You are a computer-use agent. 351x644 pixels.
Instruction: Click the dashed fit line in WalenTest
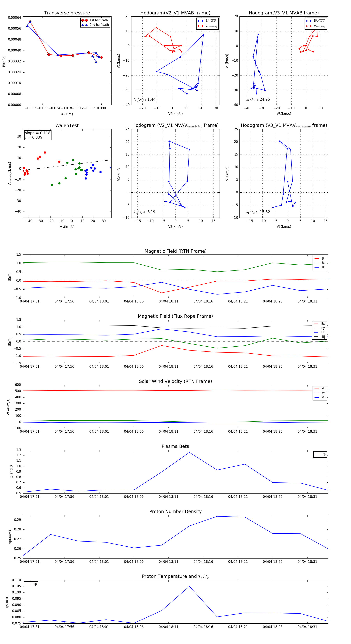67,165
